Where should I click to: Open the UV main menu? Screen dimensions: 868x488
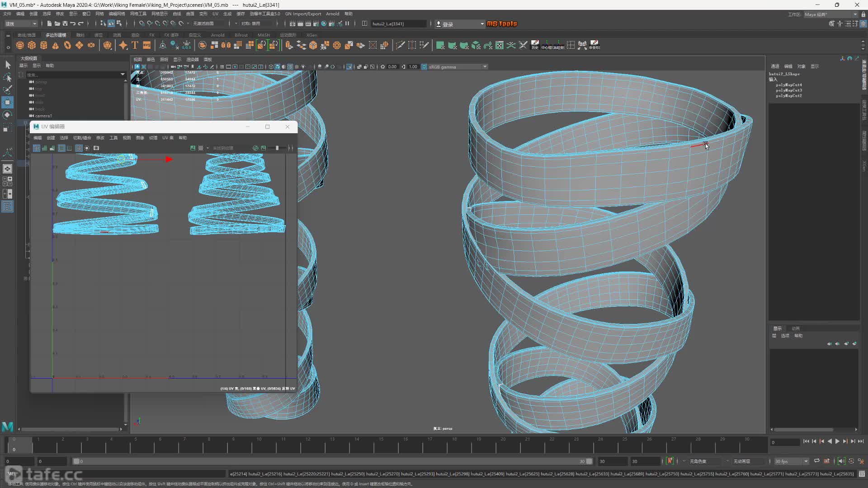pos(215,14)
